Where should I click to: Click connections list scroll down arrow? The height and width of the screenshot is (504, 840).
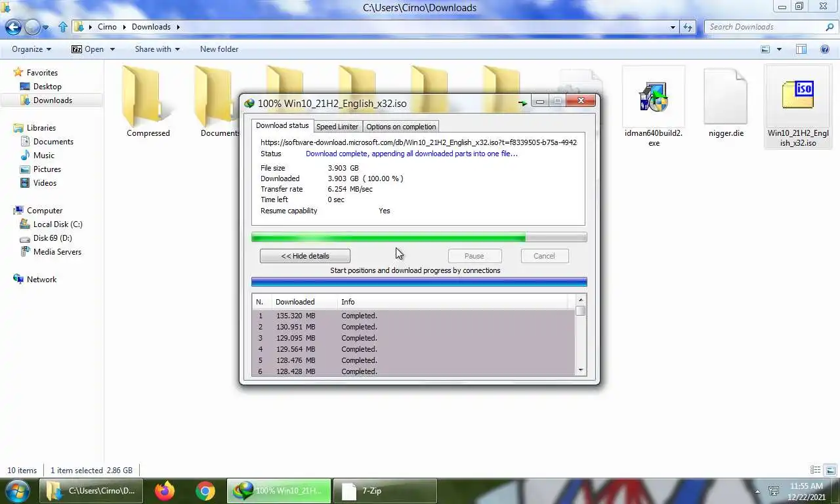coord(580,371)
